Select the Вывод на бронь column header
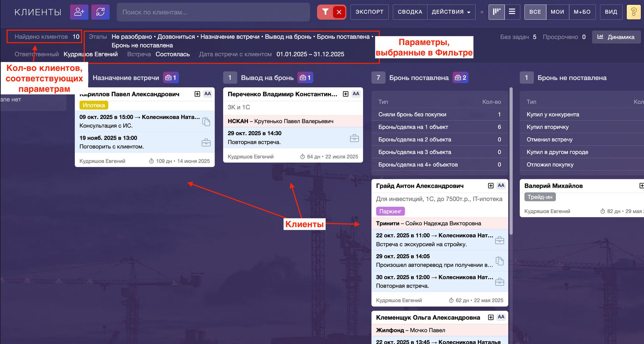Screen dimensions: 644x344 click(x=267, y=78)
